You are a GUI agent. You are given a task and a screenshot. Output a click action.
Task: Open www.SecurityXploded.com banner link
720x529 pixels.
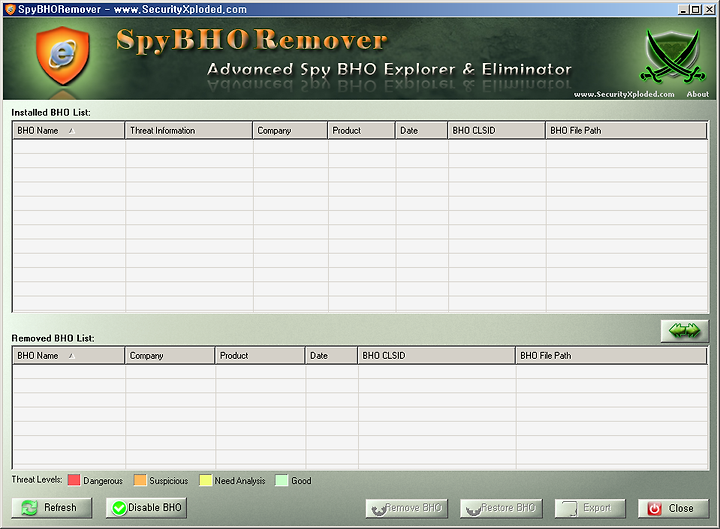[x=624, y=94]
